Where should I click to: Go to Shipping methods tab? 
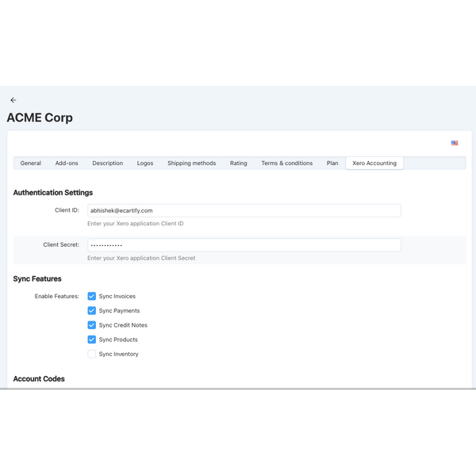pyautogui.click(x=191, y=163)
